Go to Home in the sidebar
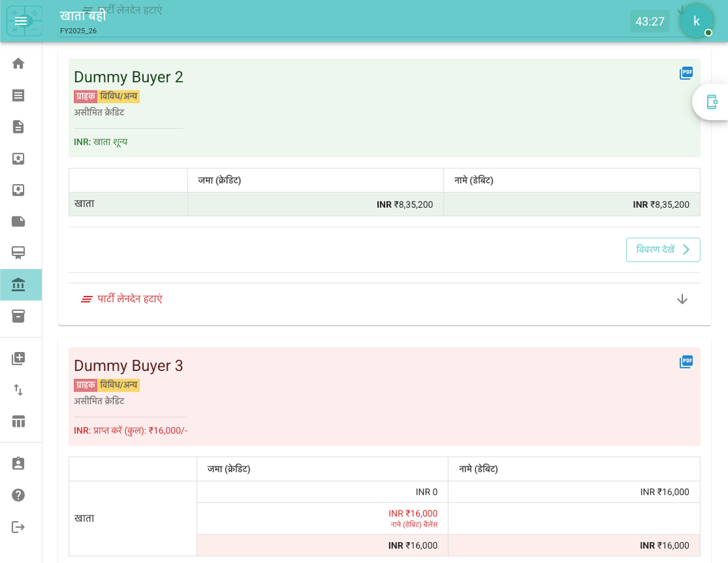This screenshot has width=728, height=563. pos(18,63)
